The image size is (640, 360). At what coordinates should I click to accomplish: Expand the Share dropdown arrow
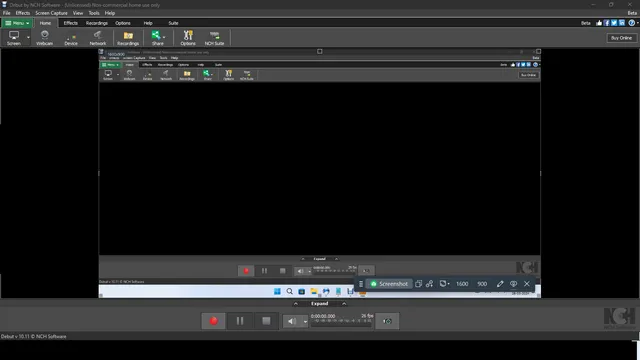pyautogui.click(x=164, y=38)
